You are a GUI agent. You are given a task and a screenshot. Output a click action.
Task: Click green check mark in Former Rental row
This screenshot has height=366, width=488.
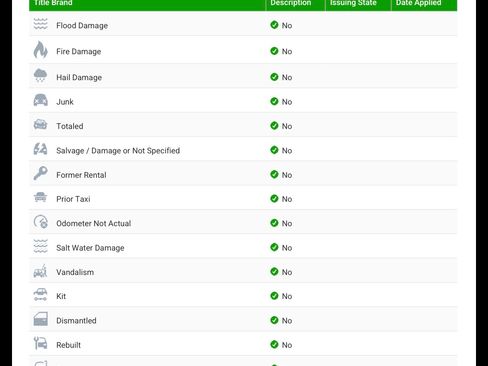[x=274, y=174]
